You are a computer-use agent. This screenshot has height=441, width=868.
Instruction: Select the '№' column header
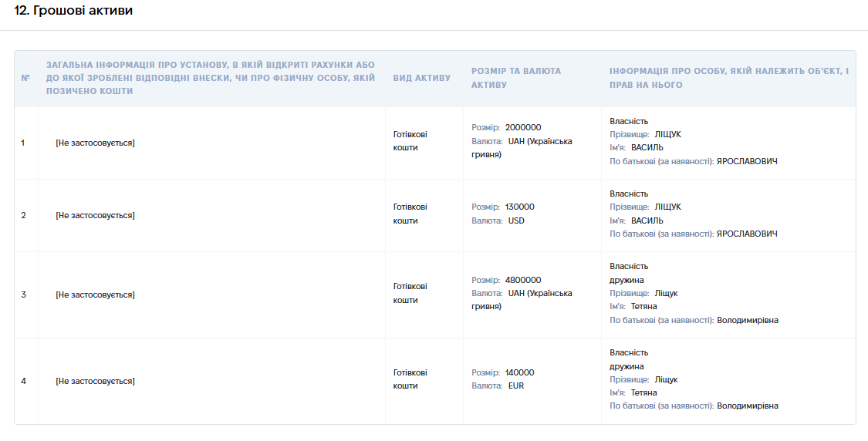point(25,78)
